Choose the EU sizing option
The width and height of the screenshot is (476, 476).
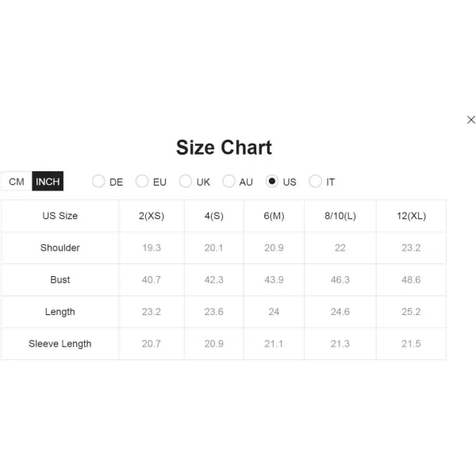[142, 181]
